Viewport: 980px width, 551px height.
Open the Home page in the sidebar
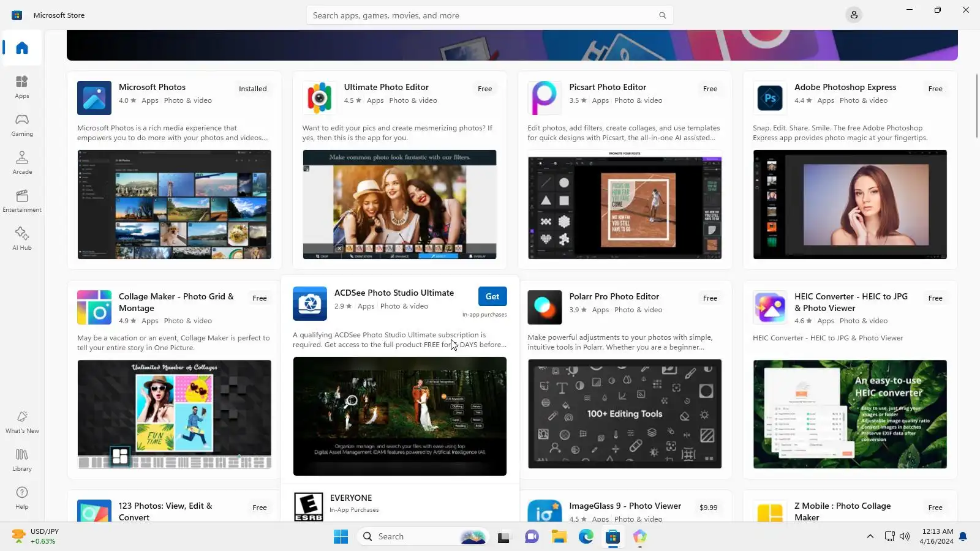[x=22, y=48]
